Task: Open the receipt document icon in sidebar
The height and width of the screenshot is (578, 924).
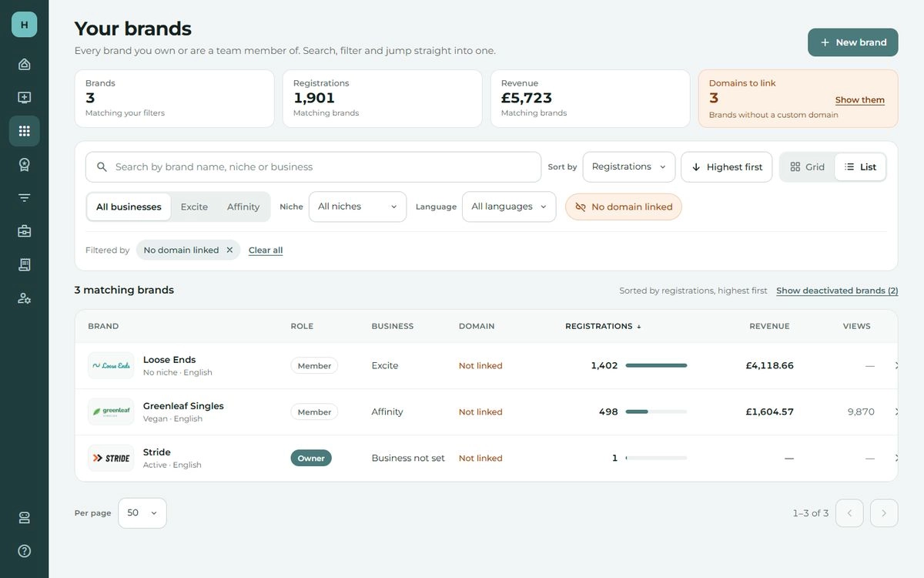Action: (x=24, y=264)
